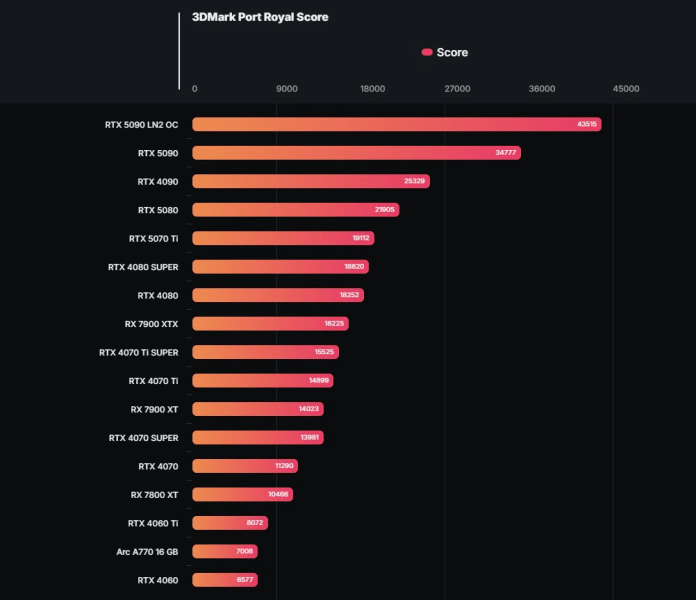Click the RX 7900 XTX bar
696x600 pixels.
[x=270, y=324]
